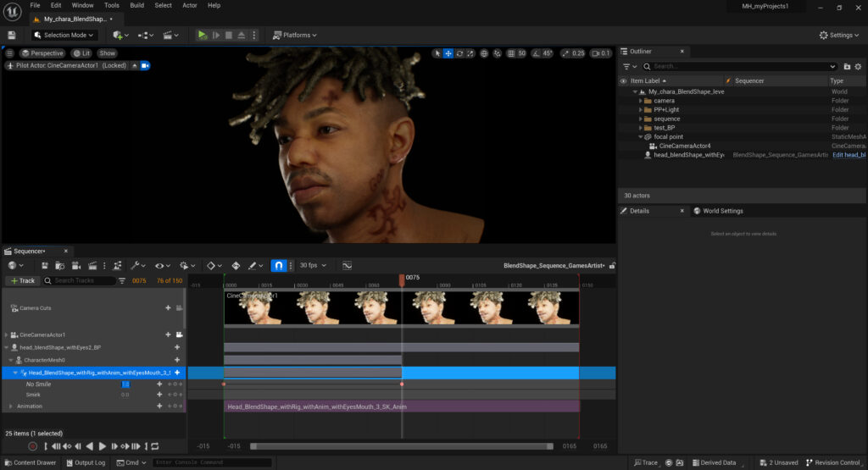This screenshot has height=470, width=868.
Task: Click the green Track add button
Action: click(23, 280)
